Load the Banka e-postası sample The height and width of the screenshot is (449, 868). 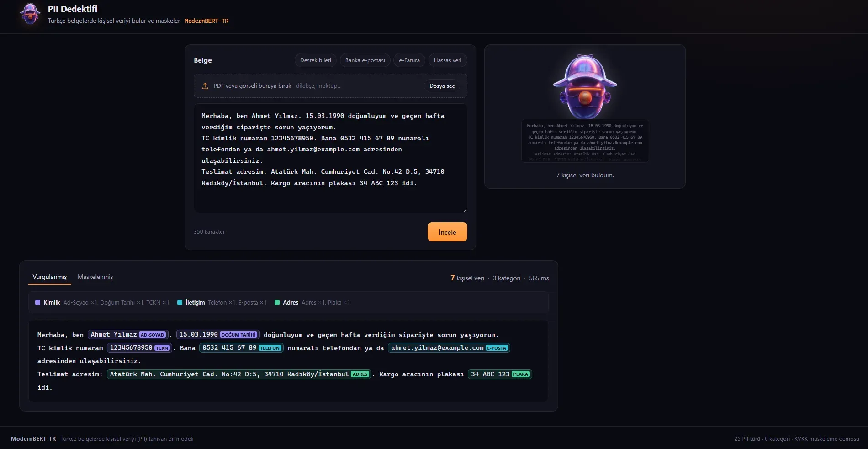(x=365, y=60)
